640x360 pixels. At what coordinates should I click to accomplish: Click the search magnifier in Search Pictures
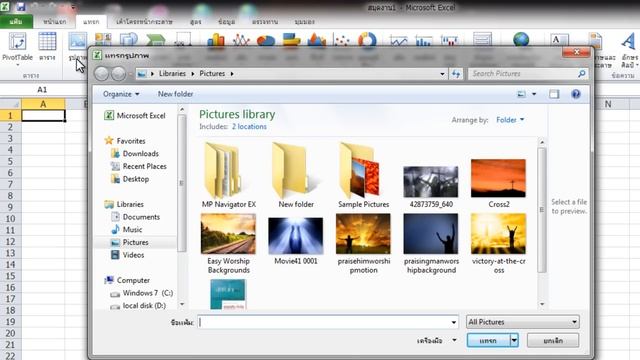582,73
